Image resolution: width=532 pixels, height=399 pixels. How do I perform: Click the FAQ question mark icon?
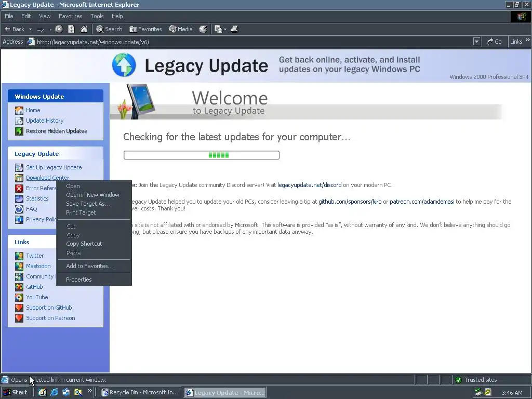coord(19,209)
